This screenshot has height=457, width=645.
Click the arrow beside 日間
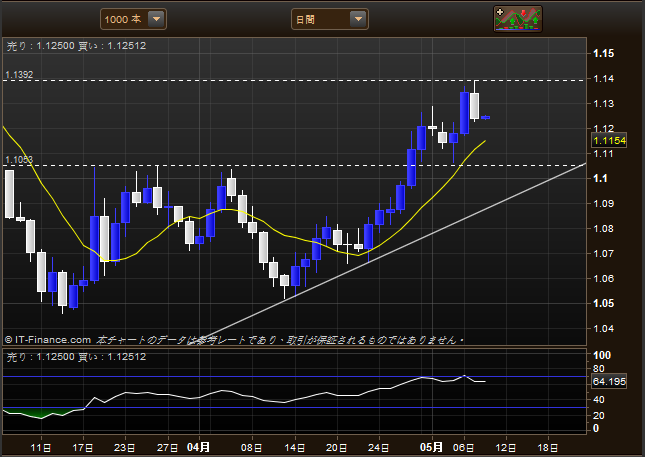[x=358, y=19]
